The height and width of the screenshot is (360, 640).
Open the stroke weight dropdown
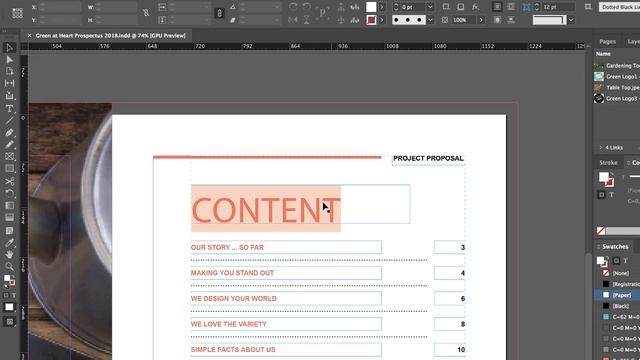430,7
